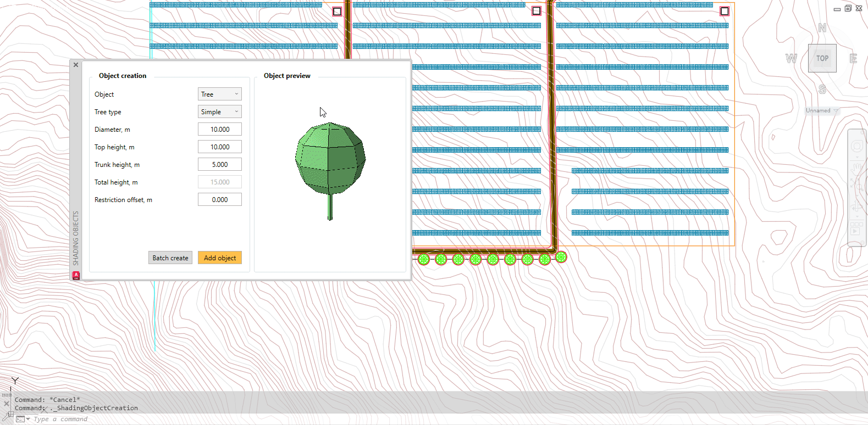Rotate view to North on the ViewCube compass
The height and width of the screenshot is (425, 868).
tap(822, 28)
